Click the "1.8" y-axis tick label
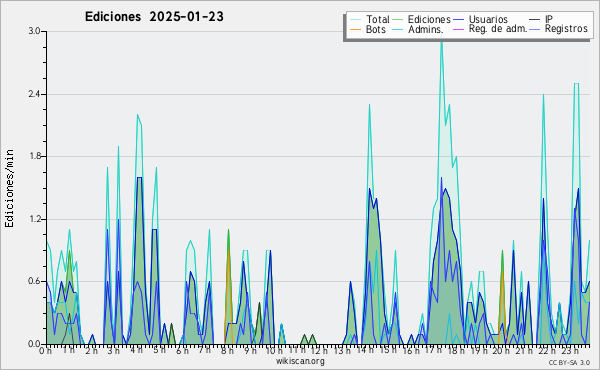This screenshot has height=370, width=600. click(35, 156)
